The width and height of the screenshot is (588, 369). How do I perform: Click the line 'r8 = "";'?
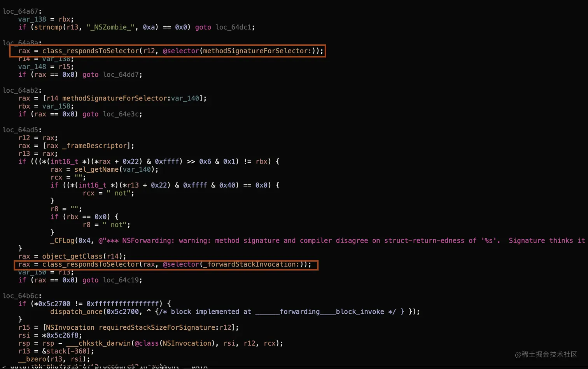(66, 209)
